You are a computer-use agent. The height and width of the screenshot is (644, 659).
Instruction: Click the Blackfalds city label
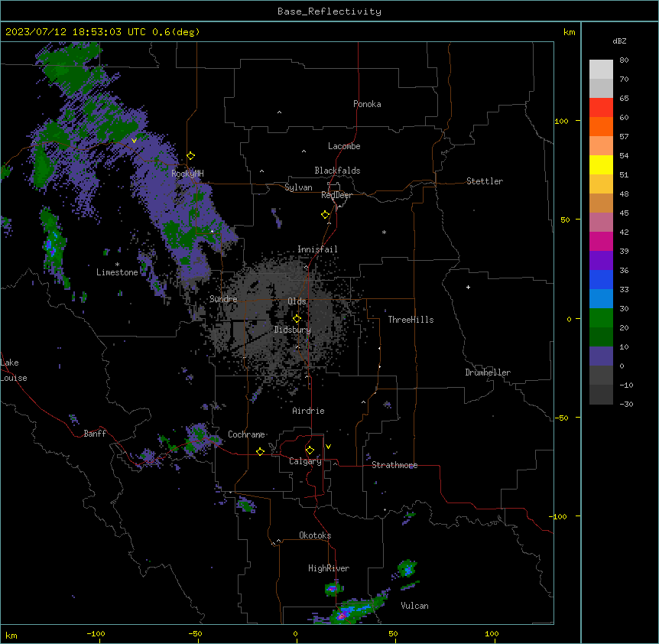(x=337, y=171)
